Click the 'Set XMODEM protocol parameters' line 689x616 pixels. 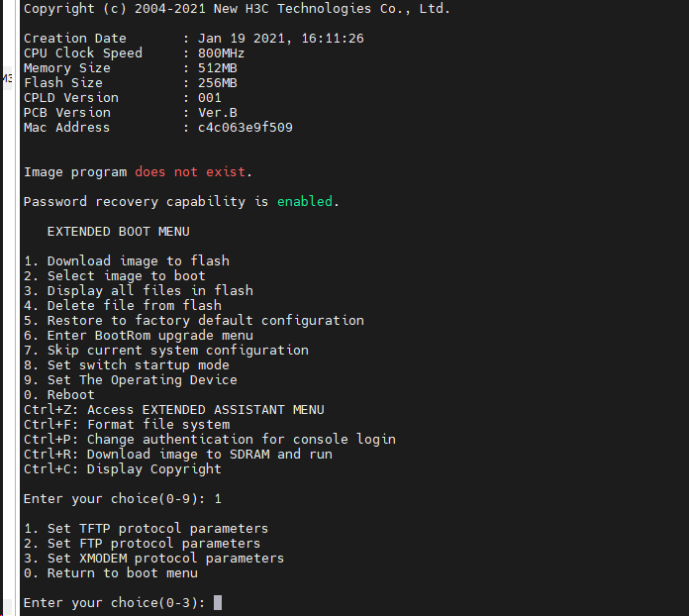pos(153,558)
